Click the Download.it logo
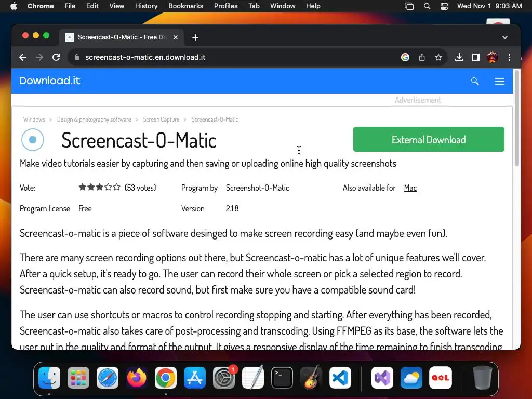This screenshot has width=532, height=399. (x=49, y=81)
